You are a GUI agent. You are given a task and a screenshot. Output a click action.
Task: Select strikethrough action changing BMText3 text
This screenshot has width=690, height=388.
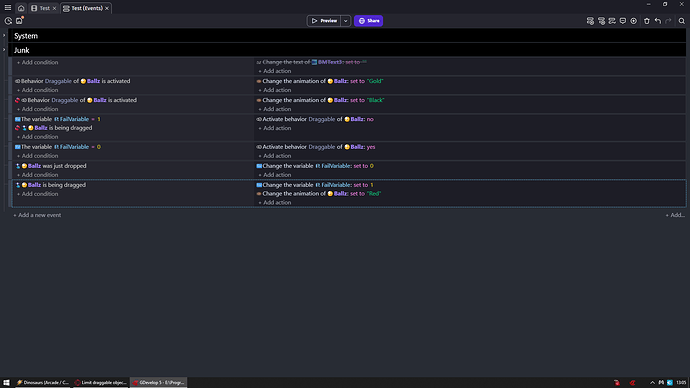point(312,62)
